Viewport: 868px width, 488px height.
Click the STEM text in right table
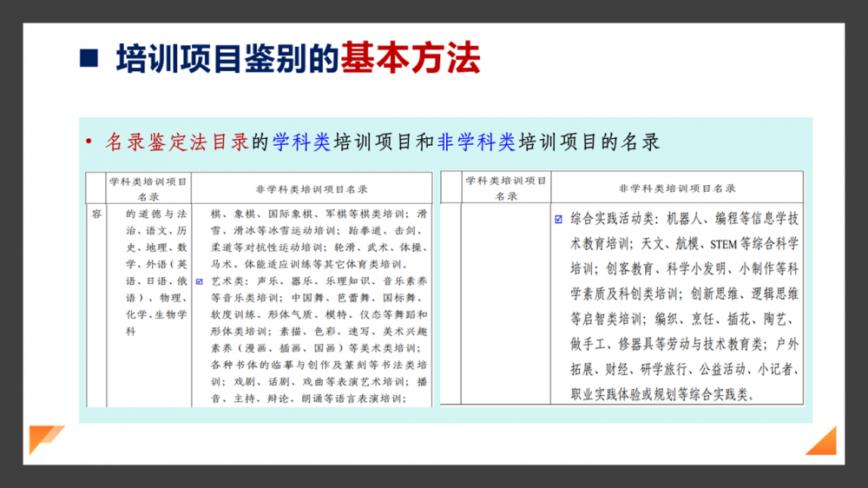tap(723, 244)
